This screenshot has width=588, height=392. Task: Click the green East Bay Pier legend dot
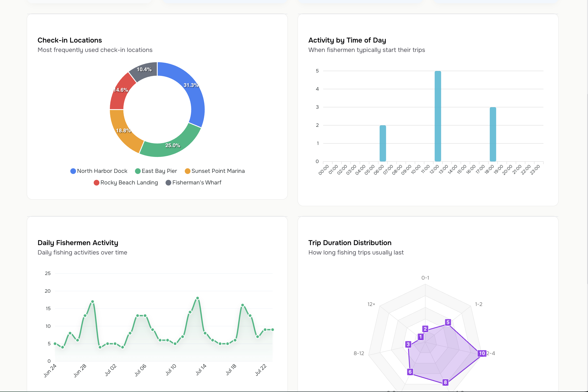click(138, 171)
